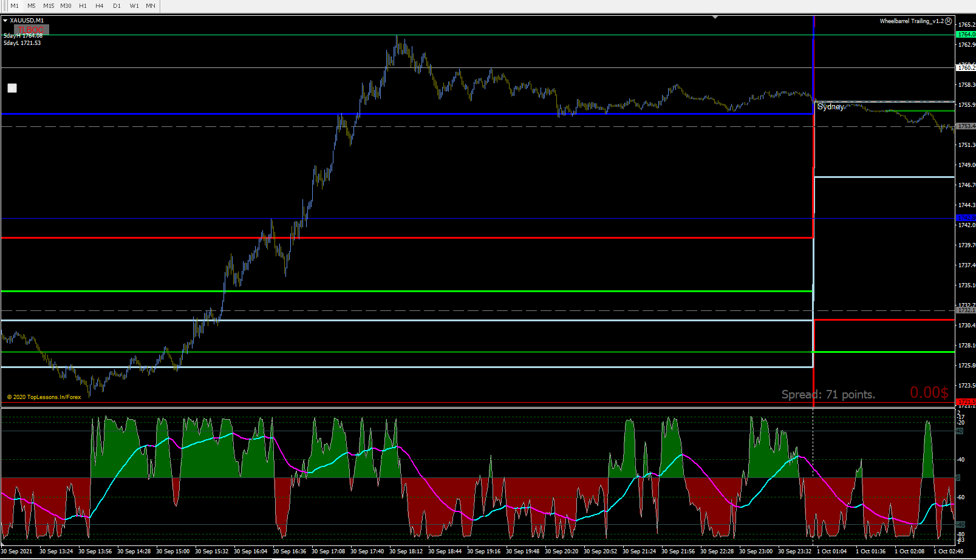The height and width of the screenshot is (560, 976).
Task: Click the small white V box on chart
Action: pyautogui.click(x=12, y=88)
